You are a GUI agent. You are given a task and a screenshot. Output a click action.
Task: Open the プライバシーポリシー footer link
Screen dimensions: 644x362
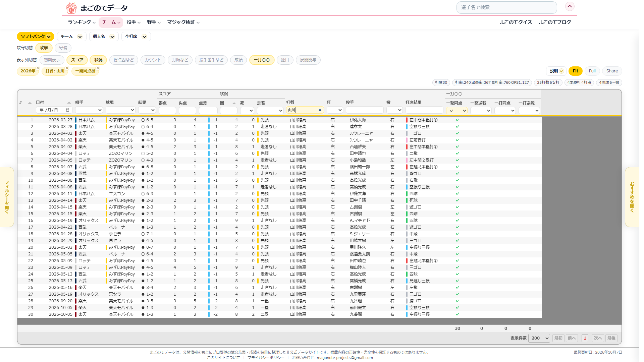266,358
